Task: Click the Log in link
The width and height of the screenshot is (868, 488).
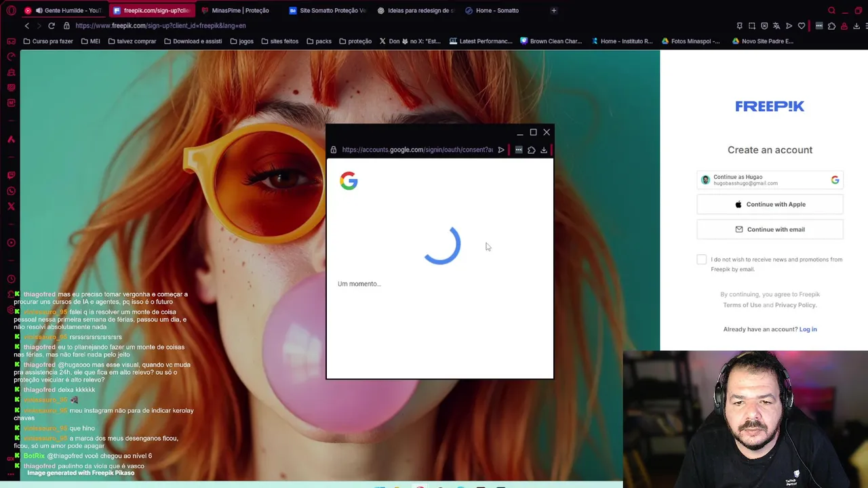Action: click(808, 329)
